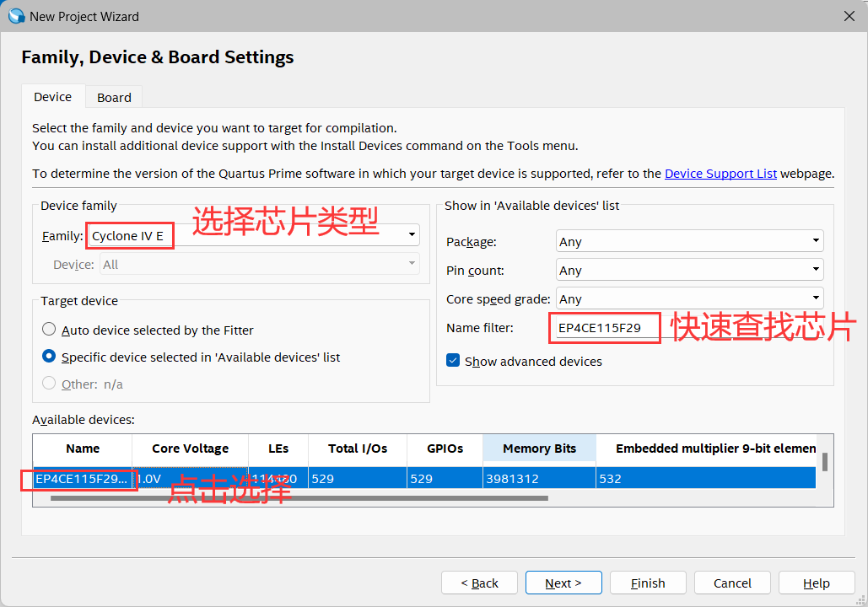This screenshot has height=607, width=868.
Task: Toggle Show advanced devices checkbox
Action: pyautogui.click(x=453, y=361)
